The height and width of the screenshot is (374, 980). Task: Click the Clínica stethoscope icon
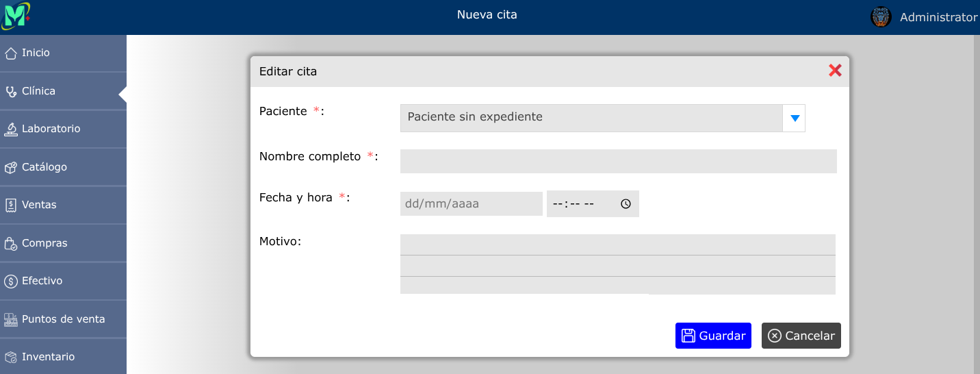click(10, 92)
